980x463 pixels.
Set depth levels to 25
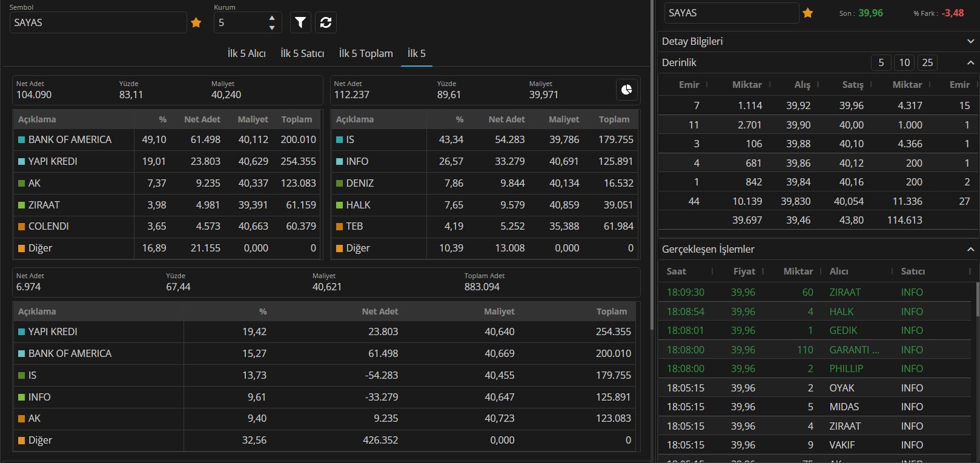[x=927, y=62]
